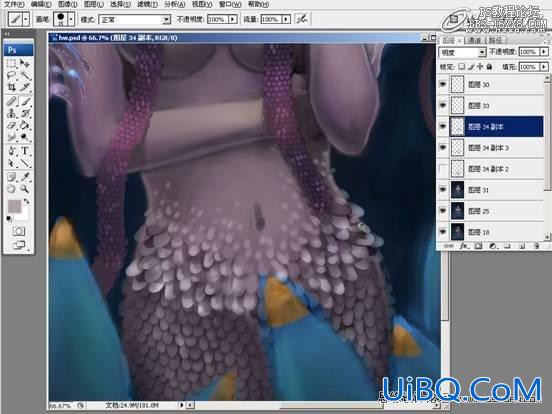Hide layer 图层 34 副本
The image size is (552, 414).
point(443,126)
